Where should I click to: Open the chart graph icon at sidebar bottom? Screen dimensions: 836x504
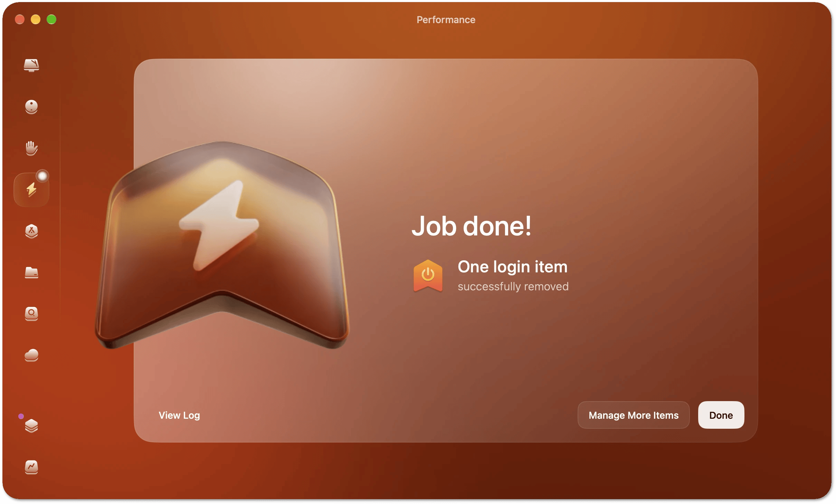tap(31, 467)
